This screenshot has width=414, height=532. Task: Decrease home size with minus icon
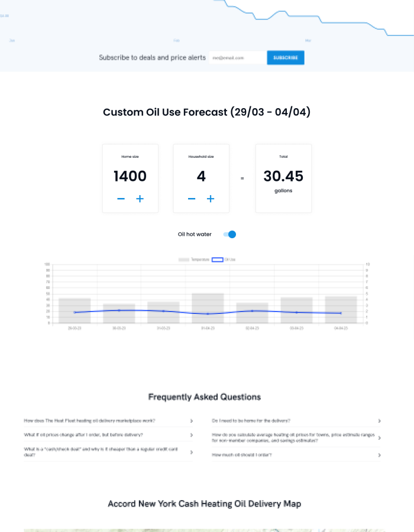(x=121, y=199)
